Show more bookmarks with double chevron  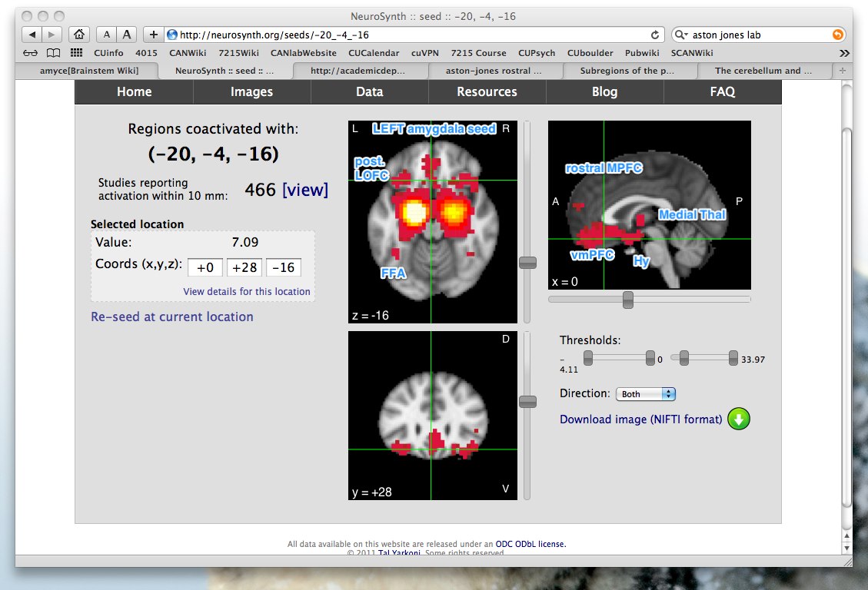[x=843, y=53]
